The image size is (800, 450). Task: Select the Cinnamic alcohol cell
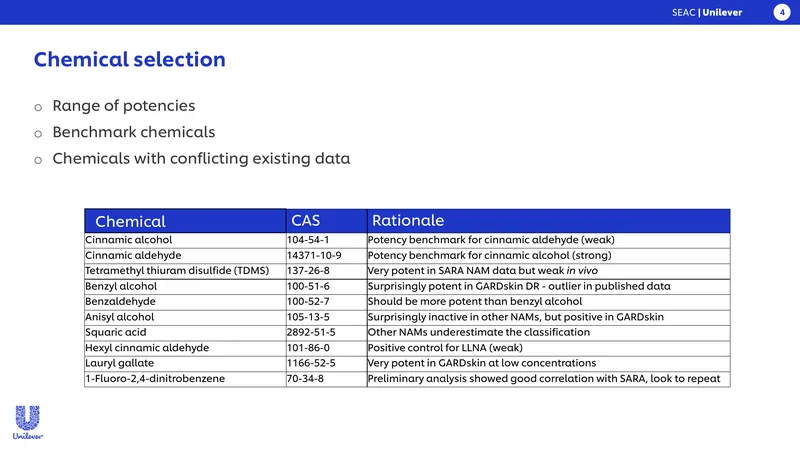click(185, 240)
